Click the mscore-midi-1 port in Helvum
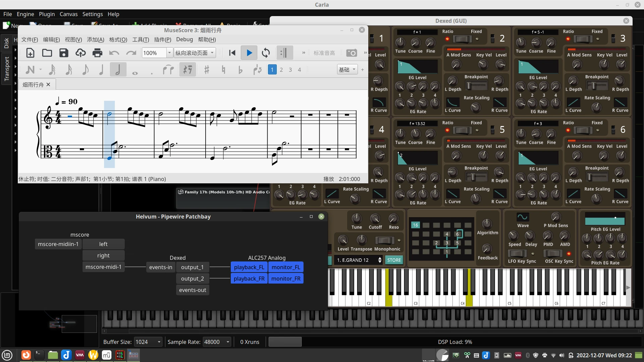Image resolution: width=644 pixels, height=362 pixels. point(103,267)
